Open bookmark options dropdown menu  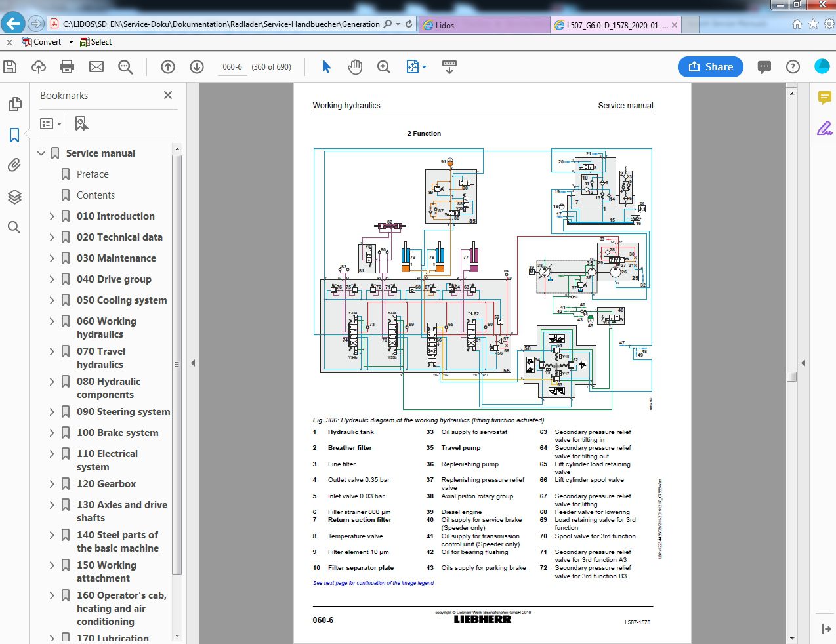pos(51,123)
